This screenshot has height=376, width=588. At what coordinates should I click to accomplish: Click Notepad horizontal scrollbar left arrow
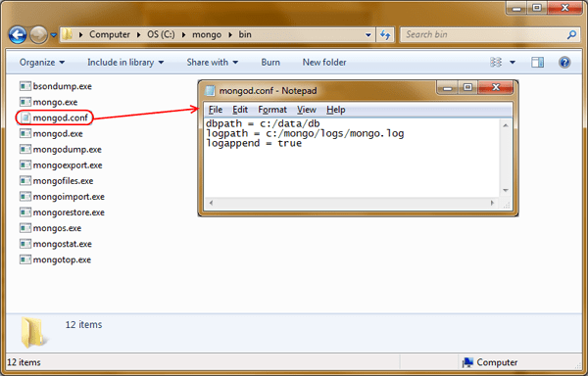tap(211, 203)
